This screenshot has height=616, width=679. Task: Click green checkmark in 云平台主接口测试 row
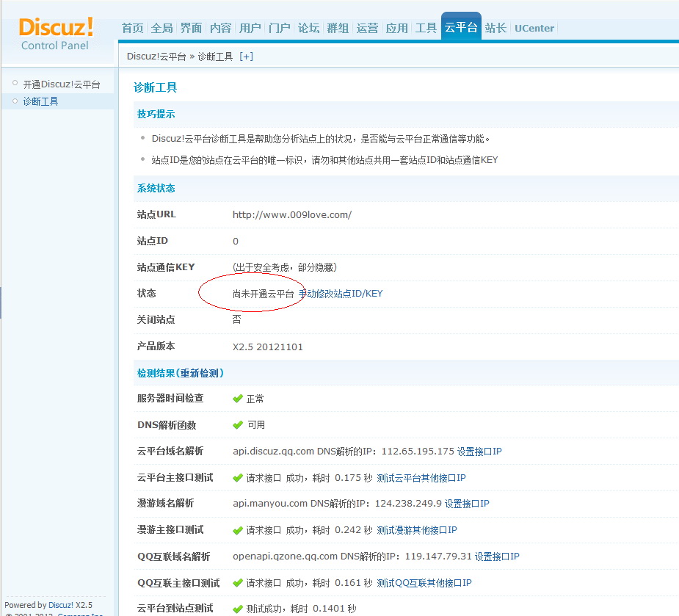(238, 478)
